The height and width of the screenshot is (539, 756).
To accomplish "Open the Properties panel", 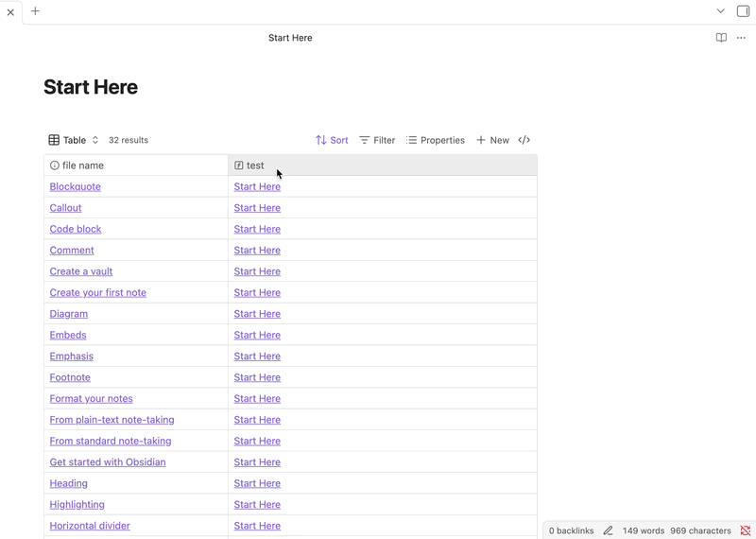I will tap(435, 140).
